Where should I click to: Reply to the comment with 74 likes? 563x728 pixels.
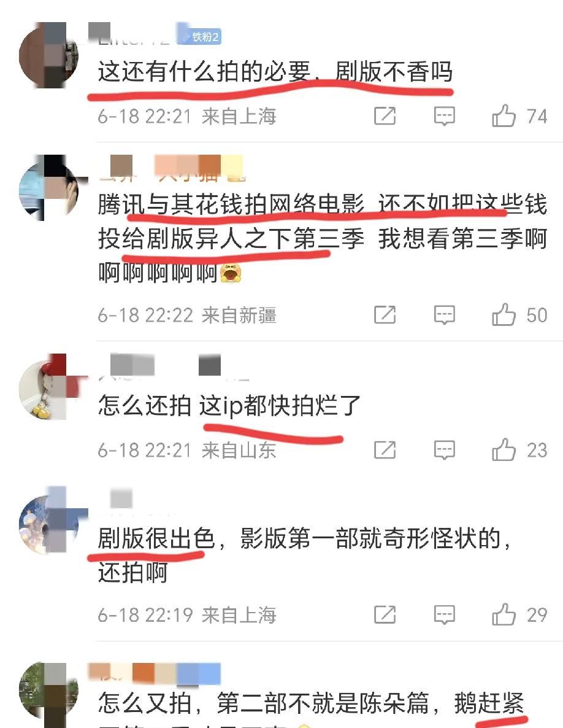click(444, 116)
